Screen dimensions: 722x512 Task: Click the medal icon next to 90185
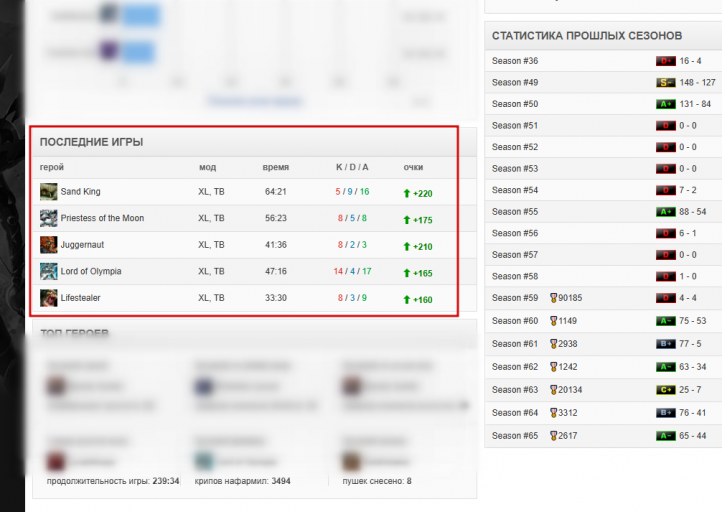pos(553,298)
